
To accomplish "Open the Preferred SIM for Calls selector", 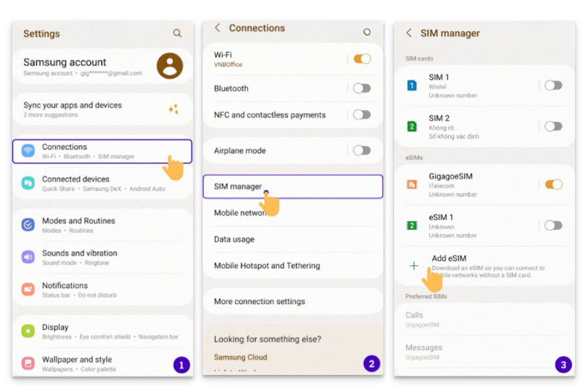I will [x=483, y=319].
